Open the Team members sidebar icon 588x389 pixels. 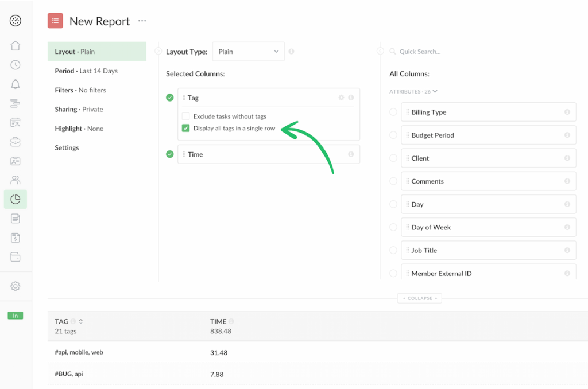15,180
